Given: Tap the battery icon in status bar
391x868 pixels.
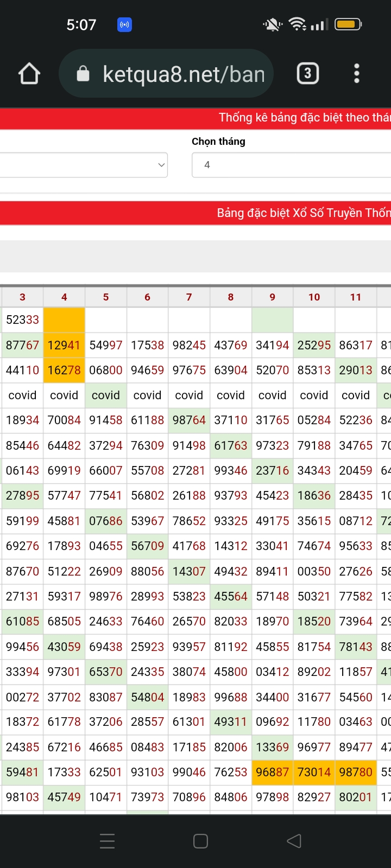Looking at the screenshot, I should (348, 24).
